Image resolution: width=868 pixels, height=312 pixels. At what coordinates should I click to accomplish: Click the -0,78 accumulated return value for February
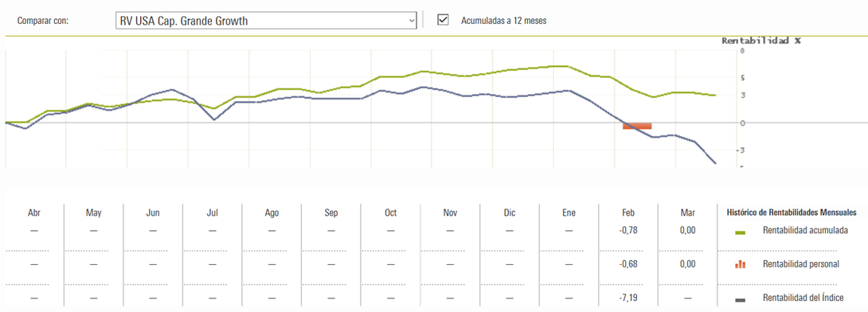click(x=629, y=230)
